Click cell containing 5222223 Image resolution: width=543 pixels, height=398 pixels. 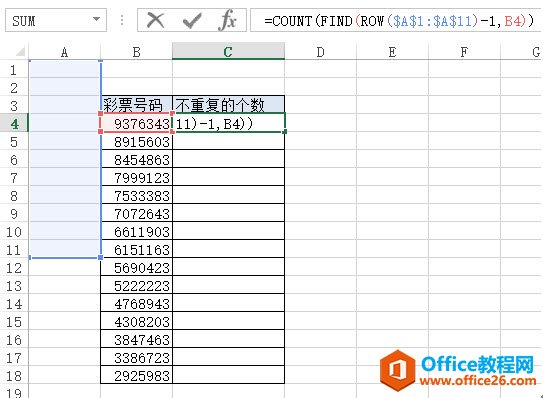point(136,286)
